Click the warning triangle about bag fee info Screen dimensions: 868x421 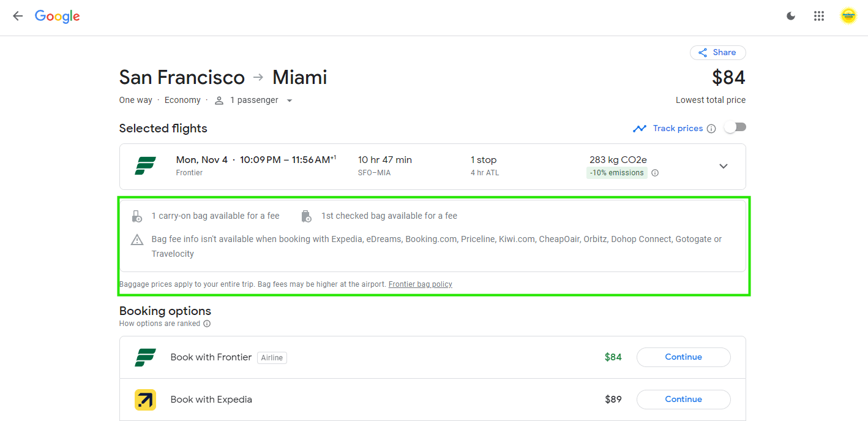click(137, 239)
